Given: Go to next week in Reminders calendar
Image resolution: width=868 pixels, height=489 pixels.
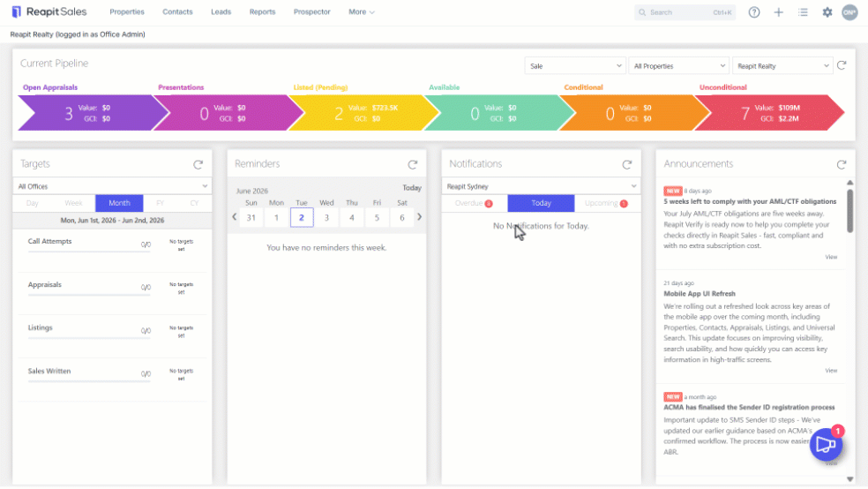Looking at the screenshot, I should point(420,217).
